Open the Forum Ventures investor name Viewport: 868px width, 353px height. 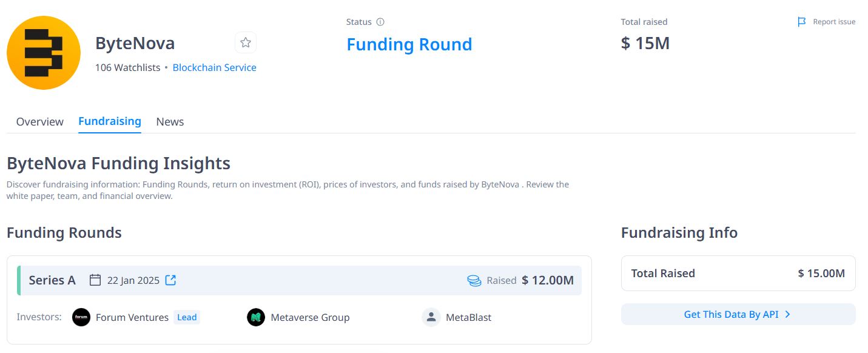[132, 317]
